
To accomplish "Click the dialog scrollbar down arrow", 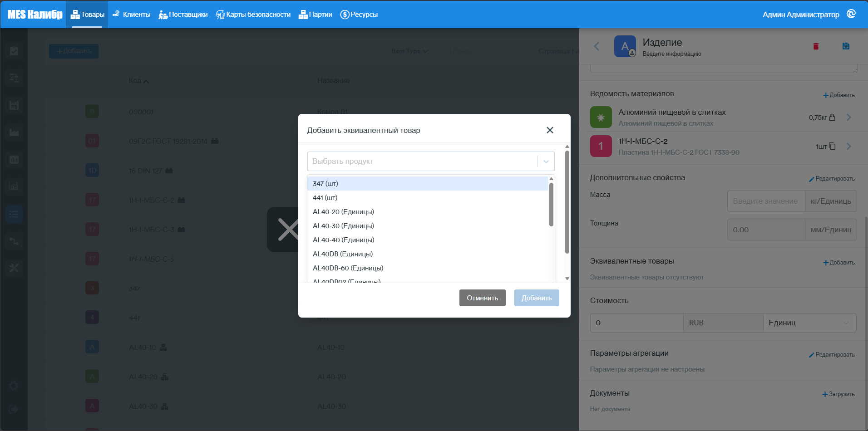I will point(567,279).
